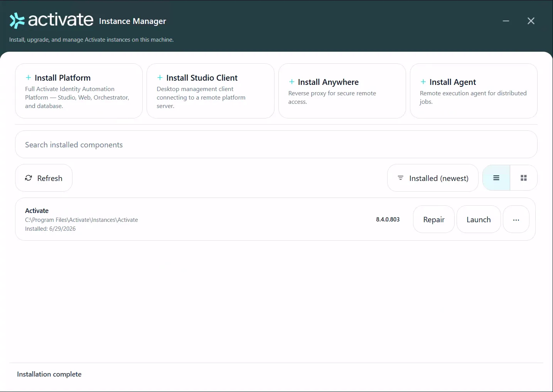
Task: Click the install path C:\Program Files\Activate\Instances\Activate
Action: tap(81, 220)
